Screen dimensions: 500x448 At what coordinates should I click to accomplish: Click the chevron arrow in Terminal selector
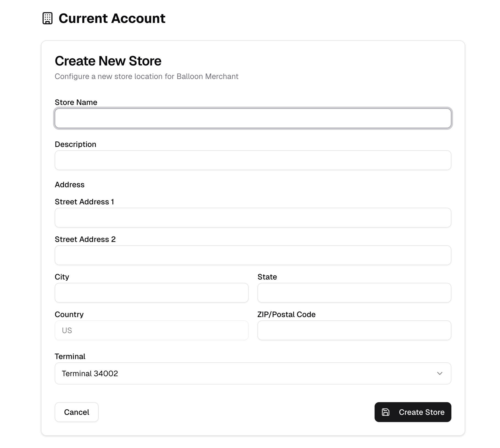440,373
